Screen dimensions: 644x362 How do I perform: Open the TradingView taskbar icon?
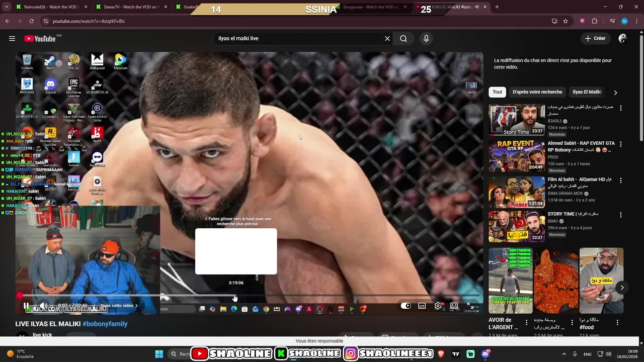click(456, 354)
